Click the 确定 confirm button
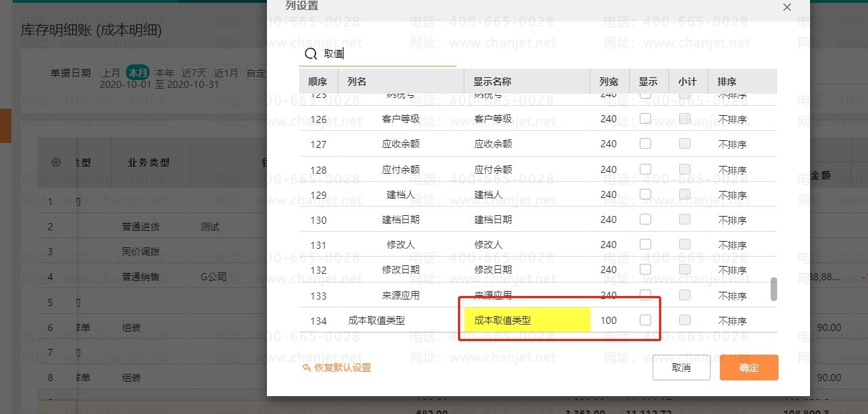The image size is (868, 414). pyautogui.click(x=749, y=368)
